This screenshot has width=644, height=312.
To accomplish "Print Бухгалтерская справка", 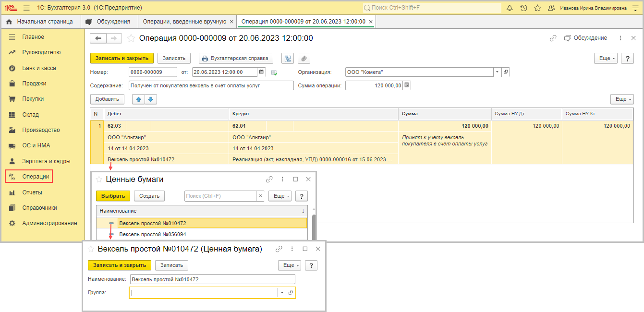I will click(236, 58).
